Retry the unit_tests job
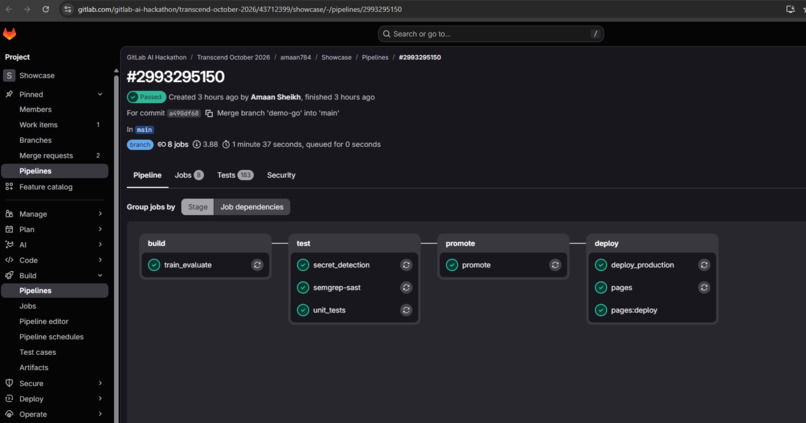806x423 pixels. click(x=406, y=310)
